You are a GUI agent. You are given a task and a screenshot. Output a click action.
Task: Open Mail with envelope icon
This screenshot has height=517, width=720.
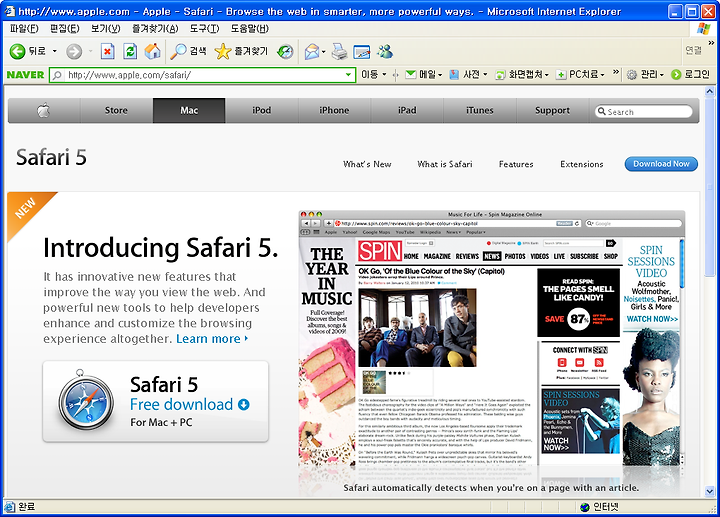(x=312, y=51)
